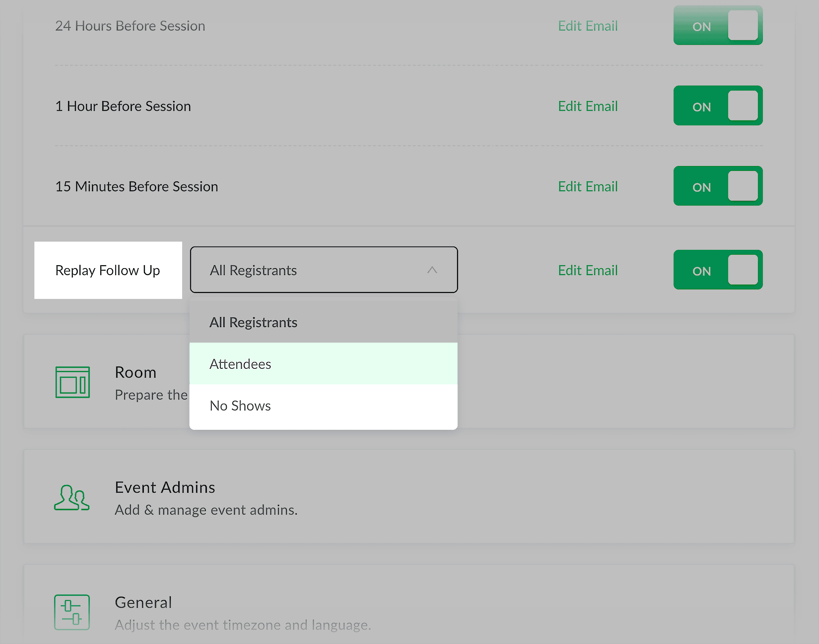Viewport: 819px width, 644px height.
Task: Open the Room settings section
Action: coord(135,372)
